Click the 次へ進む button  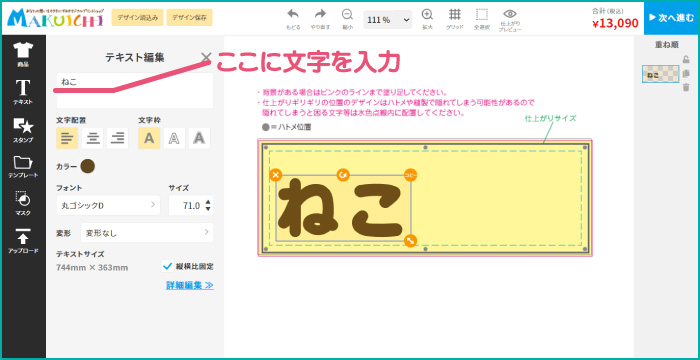671,18
